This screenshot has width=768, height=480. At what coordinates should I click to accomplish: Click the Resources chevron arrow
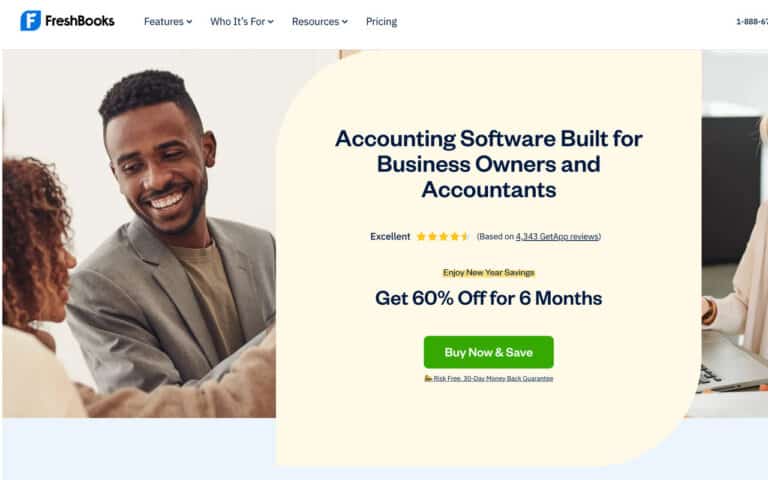(x=345, y=22)
